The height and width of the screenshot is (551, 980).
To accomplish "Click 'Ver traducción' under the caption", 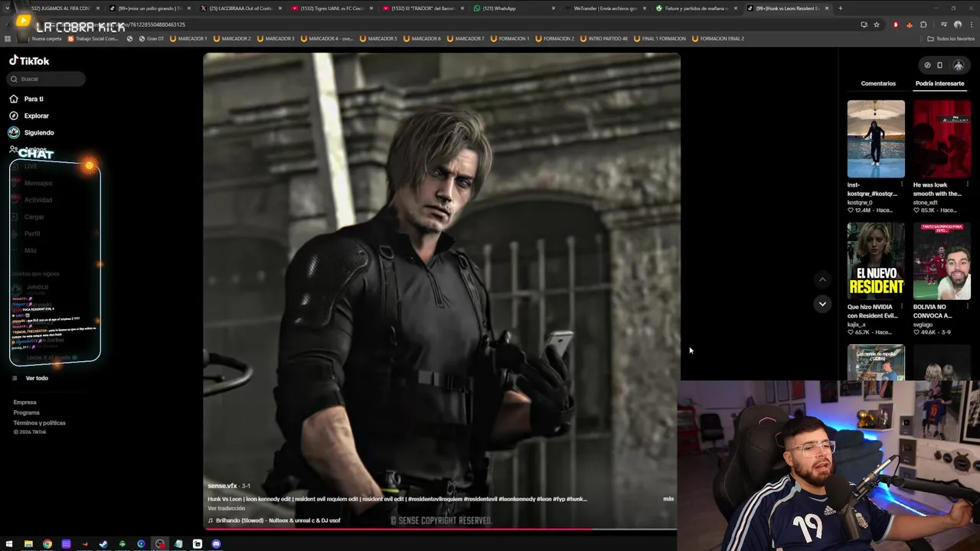I will [x=227, y=508].
